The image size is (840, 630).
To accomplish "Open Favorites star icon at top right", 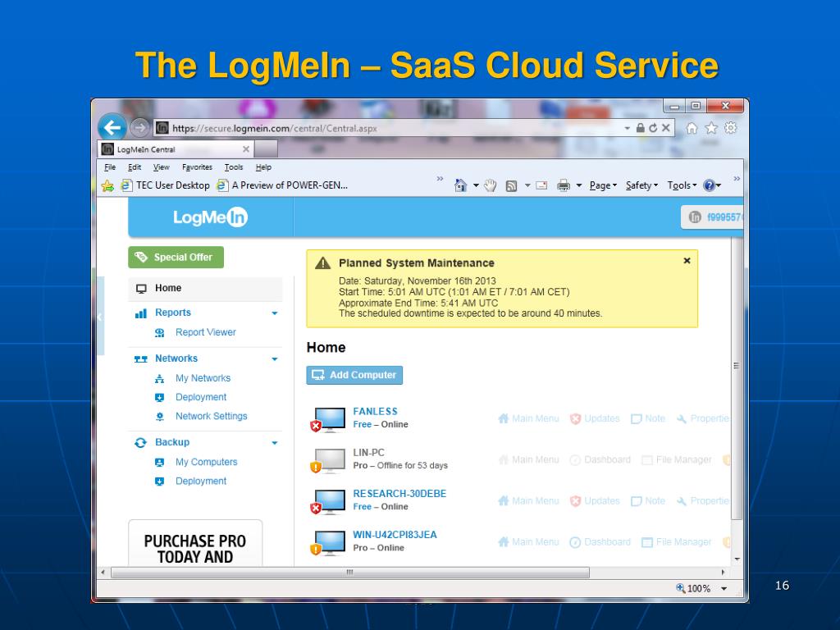I will coord(711,128).
